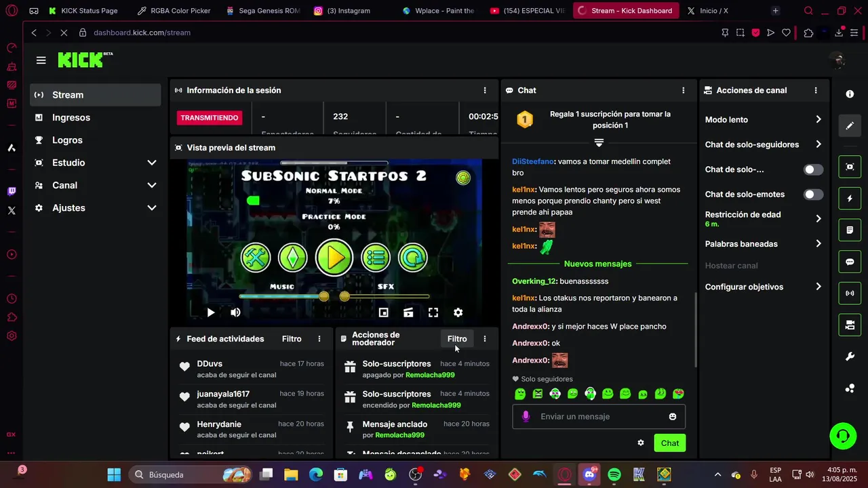Click the pencil edit icon in right rail
The image size is (868, 488).
pyautogui.click(x=850, y=125)
